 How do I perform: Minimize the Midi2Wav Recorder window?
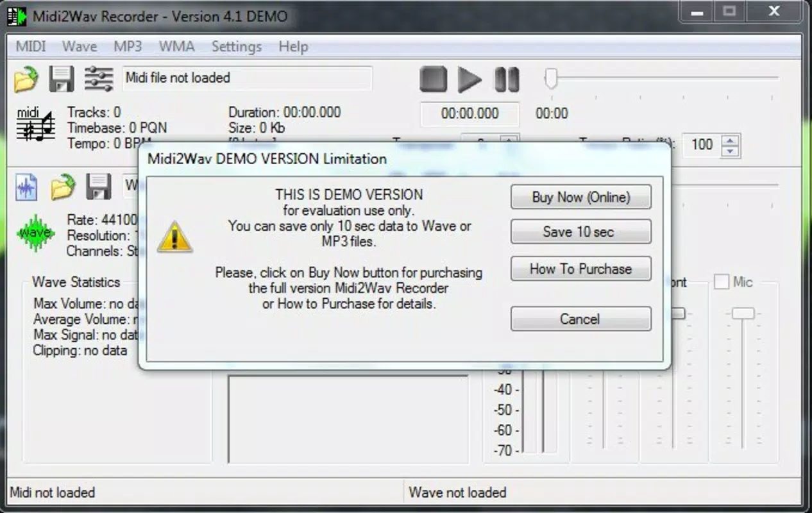pos(695,11)
